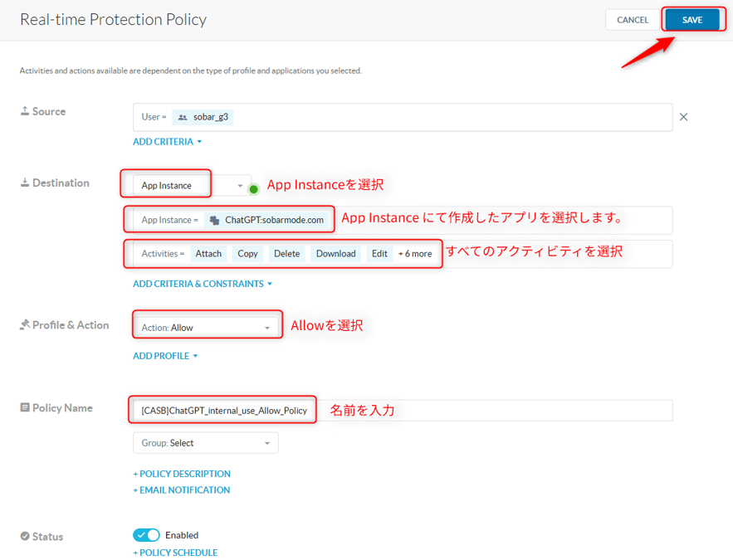
Task: Open the Group: Select dropdown
Action: [x=205, y=443]
